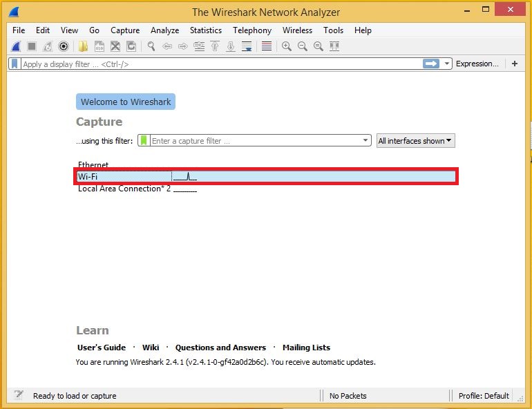Open a capture file via the folder icon
532x409 pixels.
pos(83,46)
